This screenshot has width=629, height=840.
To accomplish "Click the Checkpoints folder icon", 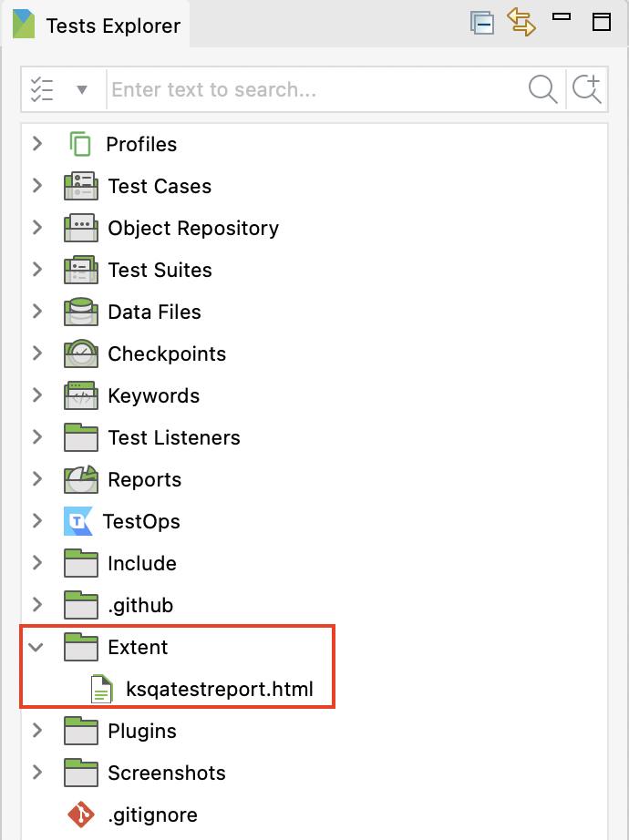I will click(81, 353).
